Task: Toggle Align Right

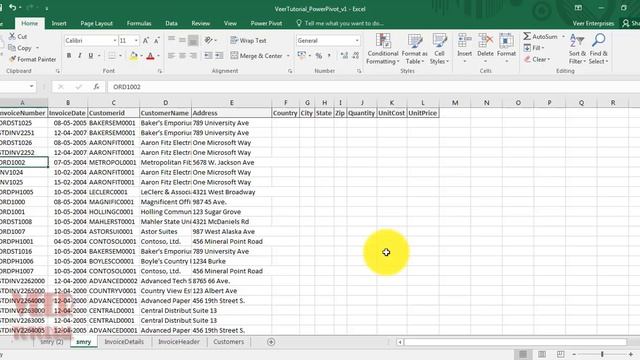Action: pos(193,56)
